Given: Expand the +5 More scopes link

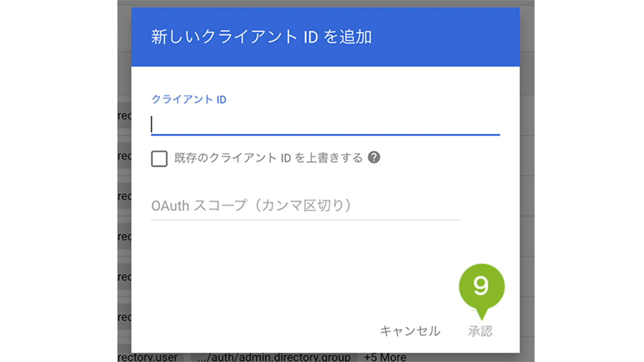Looking at the screenshot, I should point(385,357).
